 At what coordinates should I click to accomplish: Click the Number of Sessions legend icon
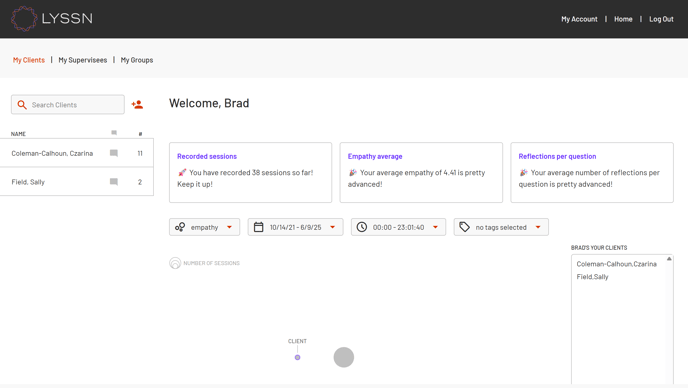(175, 263)
